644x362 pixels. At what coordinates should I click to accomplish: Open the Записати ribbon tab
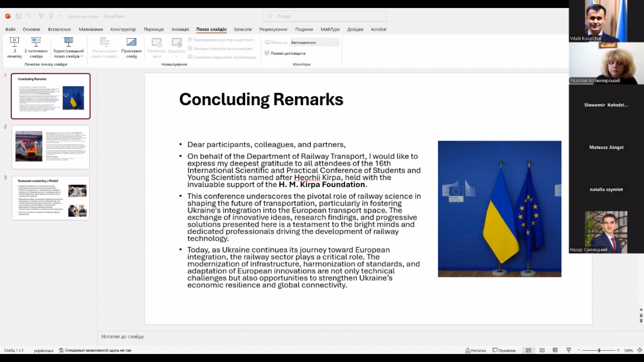243,29
